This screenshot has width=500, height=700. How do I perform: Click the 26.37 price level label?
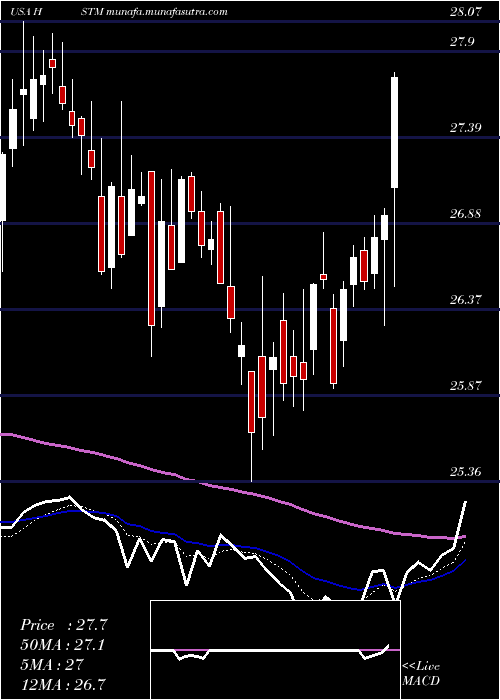pyautogui.click(x=465, y=300)
